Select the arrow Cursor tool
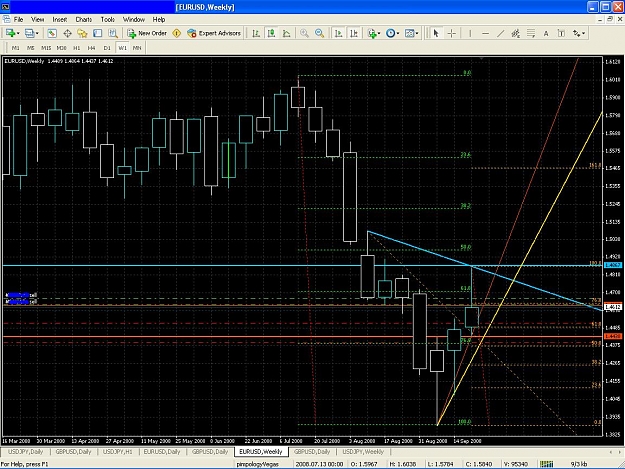This screenshot has height=469, width=625. pos(436,33)
